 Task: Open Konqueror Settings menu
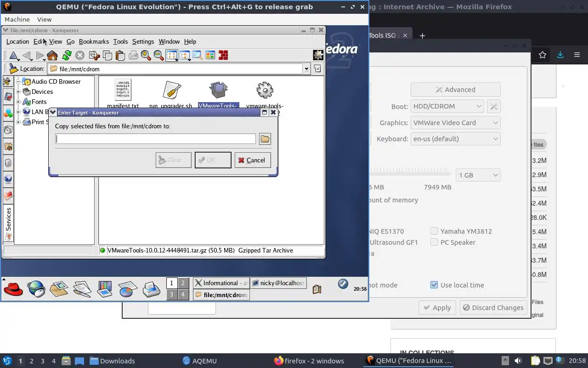(143, 41)
